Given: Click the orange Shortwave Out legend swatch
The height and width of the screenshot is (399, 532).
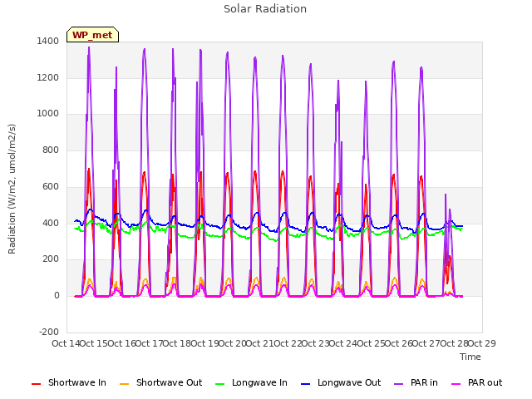Looking at the screenshot, I should point(125,384).
